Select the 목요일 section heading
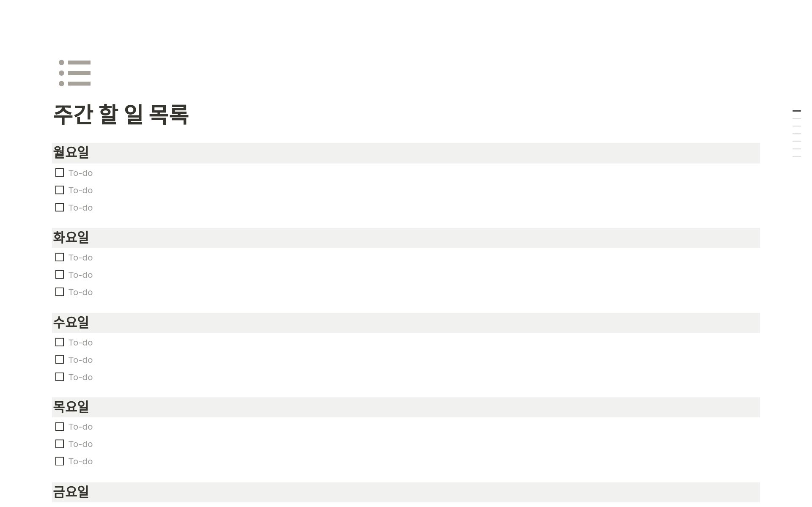Viewport: 812px width, 507px height. click(x=70, y=407)
